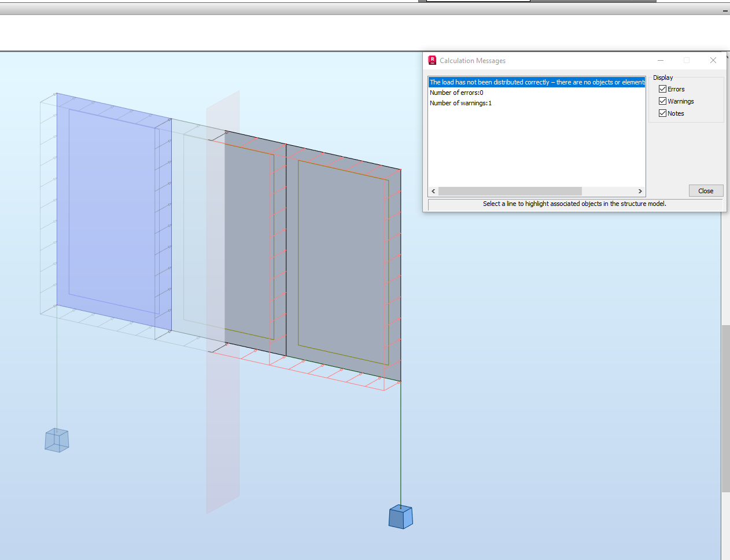Select the left blue support node cube
730x560 pixels.
point(56,440)
